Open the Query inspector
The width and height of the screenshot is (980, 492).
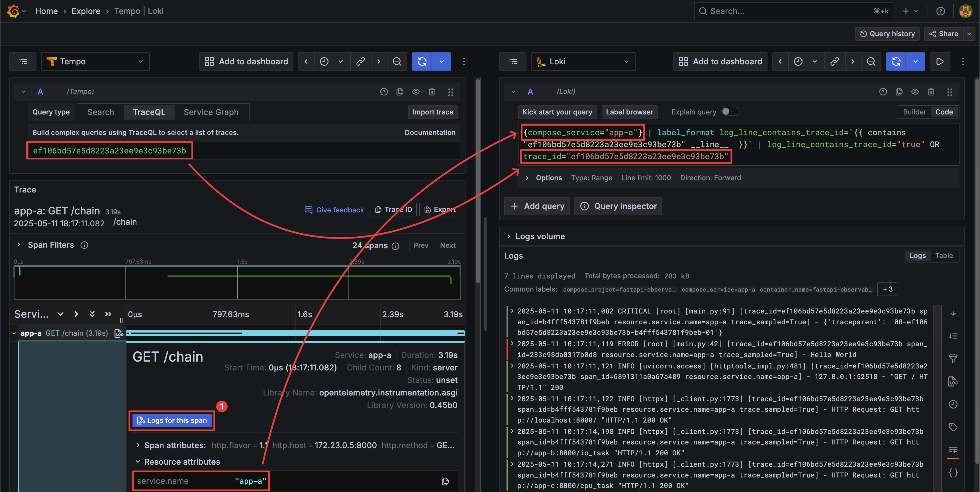tap(618, 206)
